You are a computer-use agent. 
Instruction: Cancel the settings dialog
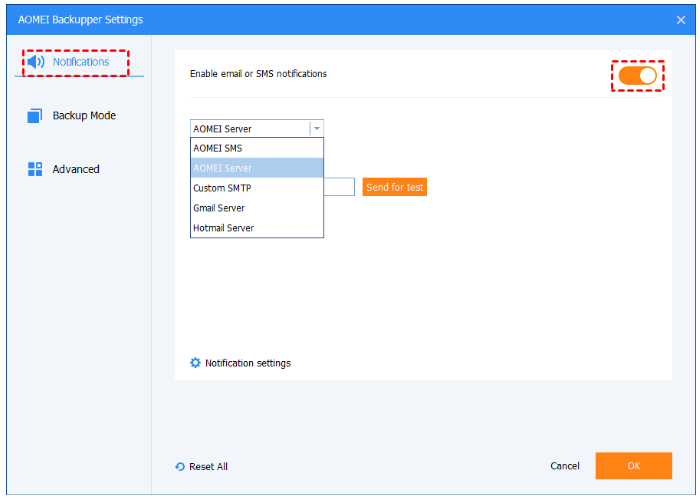565,466
